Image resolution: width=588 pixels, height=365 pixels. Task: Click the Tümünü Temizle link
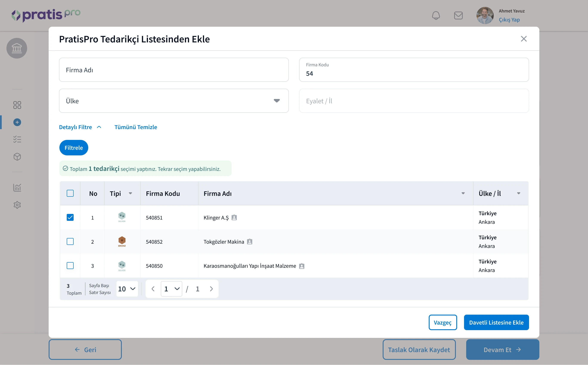[x=136, y=127]
